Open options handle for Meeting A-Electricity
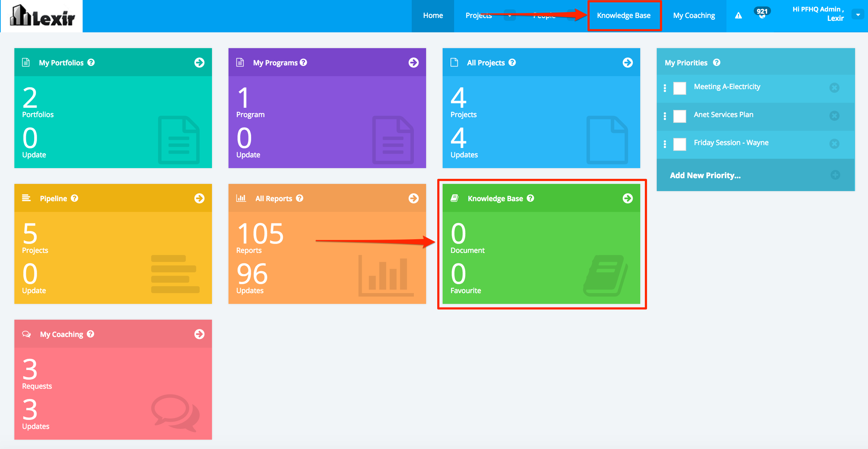The height and width of the screenshot is (449, 868). coord(665,88)
